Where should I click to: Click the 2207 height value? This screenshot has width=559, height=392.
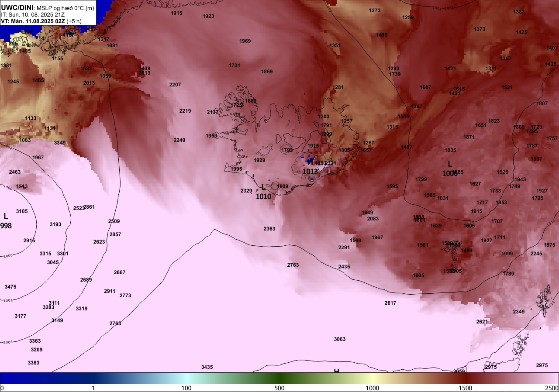(x=175, y=84)
